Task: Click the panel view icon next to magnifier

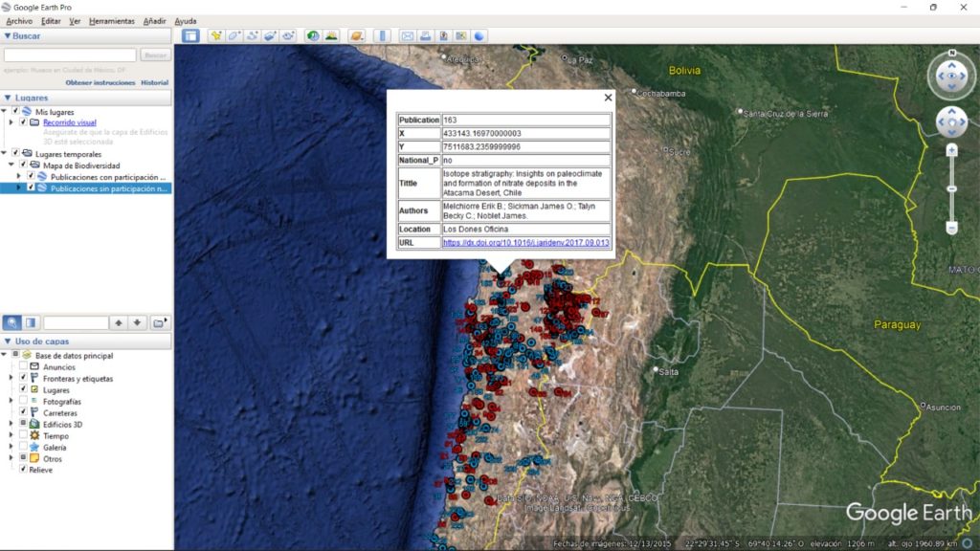Action: 30,322
